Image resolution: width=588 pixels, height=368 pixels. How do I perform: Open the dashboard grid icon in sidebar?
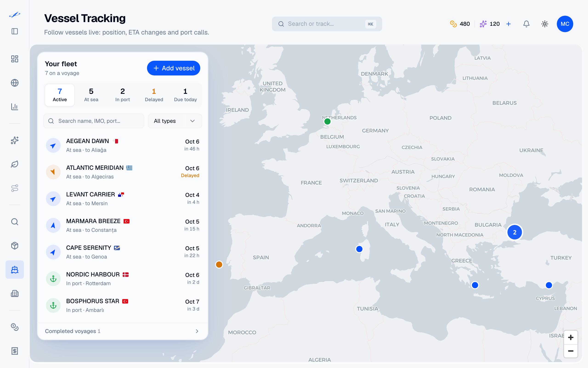pyautogui.click(x=14, y=59)
